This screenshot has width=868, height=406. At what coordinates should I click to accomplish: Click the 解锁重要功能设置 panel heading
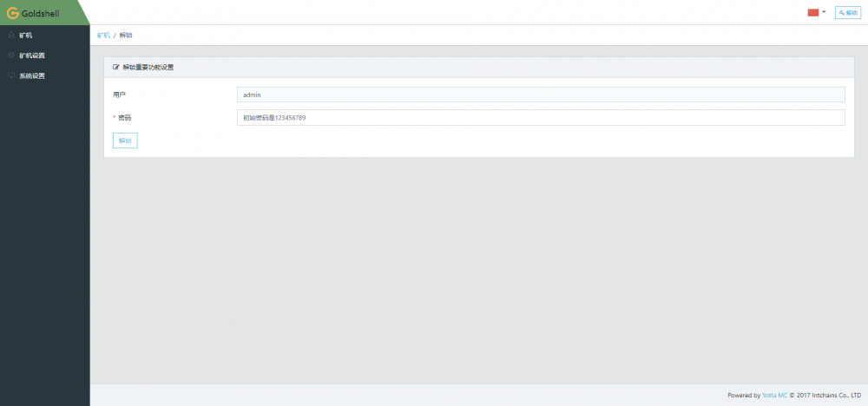[148, 67]
